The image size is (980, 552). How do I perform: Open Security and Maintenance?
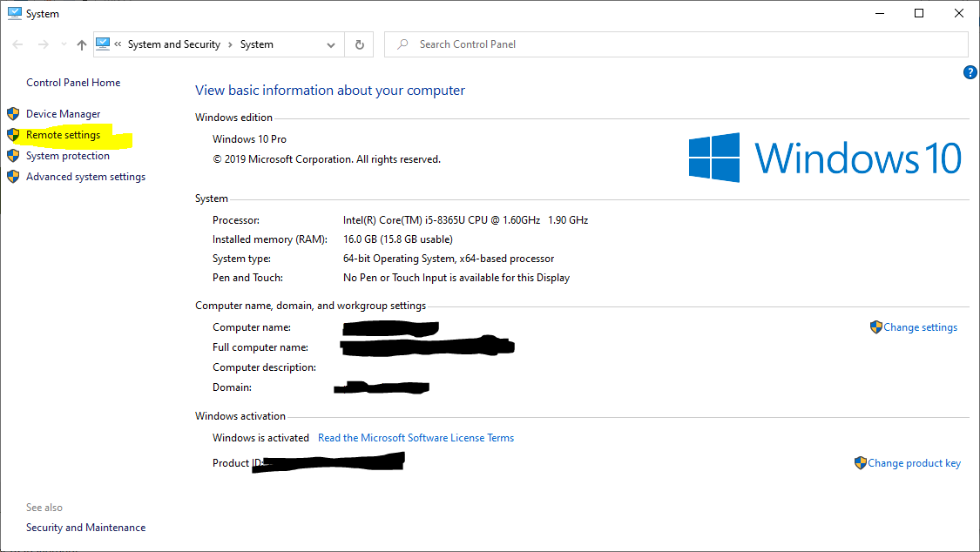coord(85,528)
